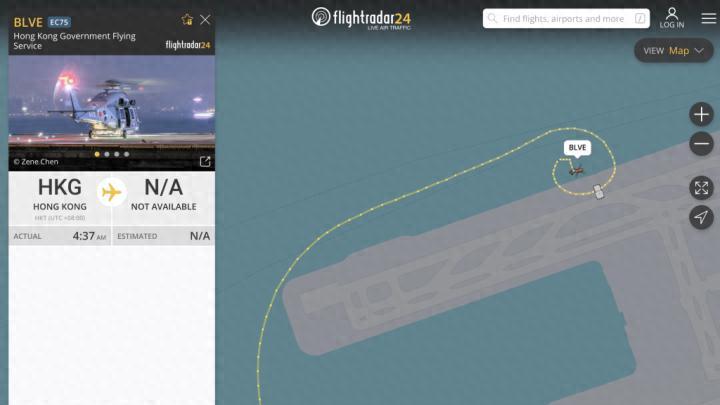The width and height of the screenshot is (720, 405).
Task: Click the LOG IN user icon
Action: point(672,18)
